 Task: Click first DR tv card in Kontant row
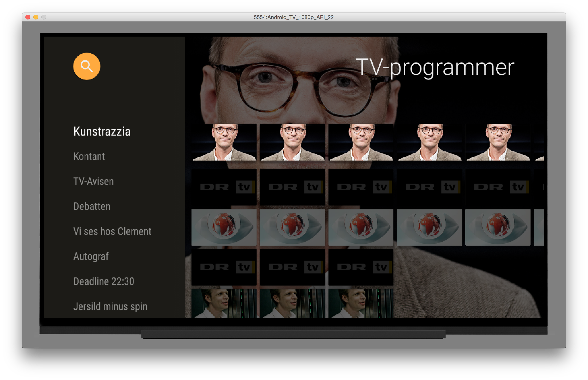click(x=224, y=187)
